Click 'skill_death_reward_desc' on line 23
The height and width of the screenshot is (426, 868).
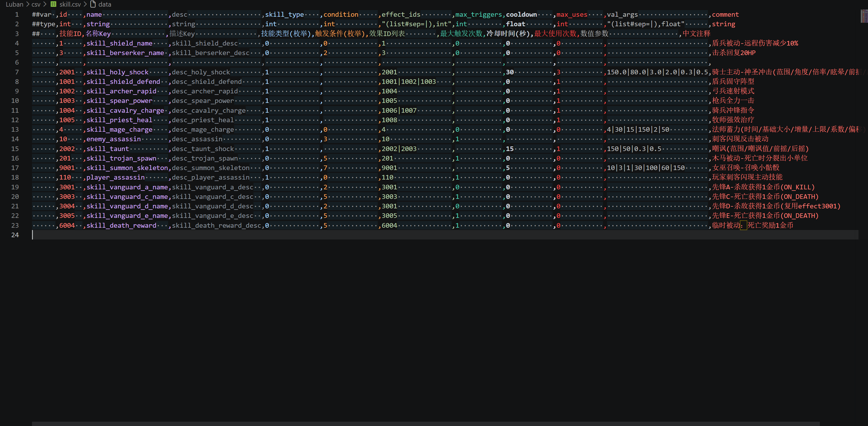click(217, 226)
